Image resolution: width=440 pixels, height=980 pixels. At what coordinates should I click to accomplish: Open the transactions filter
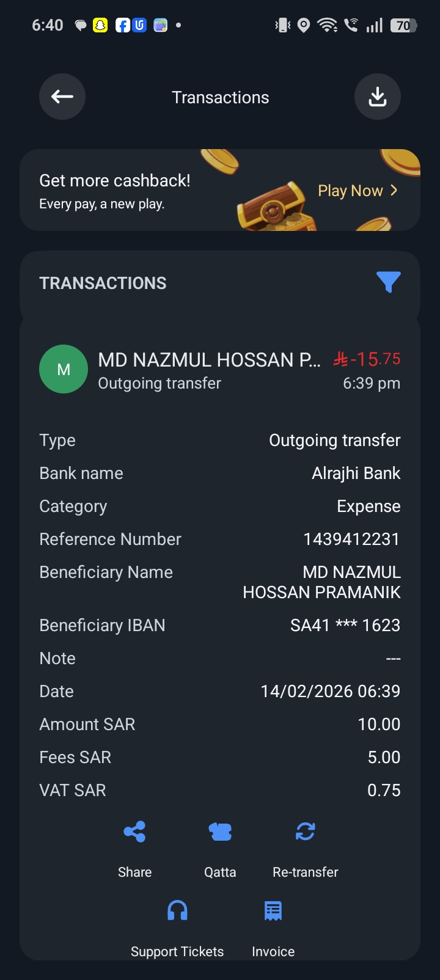click(x=389, y=282)
